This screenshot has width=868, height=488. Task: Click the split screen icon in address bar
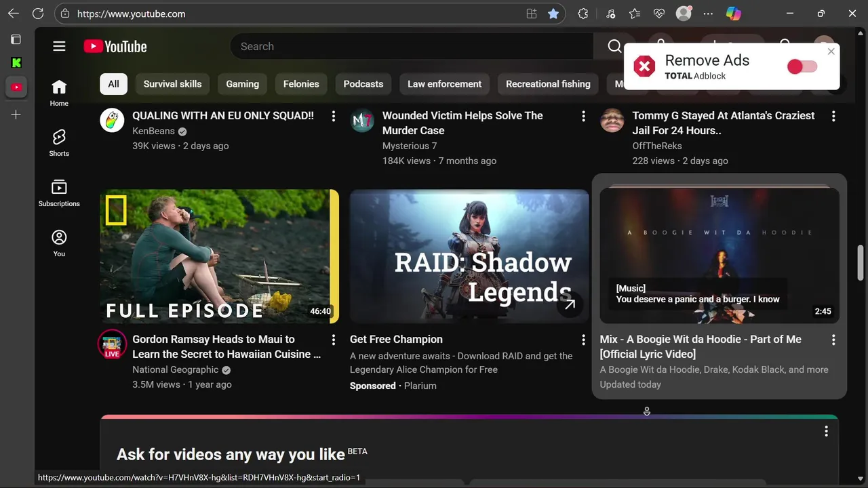click(532, 14)
